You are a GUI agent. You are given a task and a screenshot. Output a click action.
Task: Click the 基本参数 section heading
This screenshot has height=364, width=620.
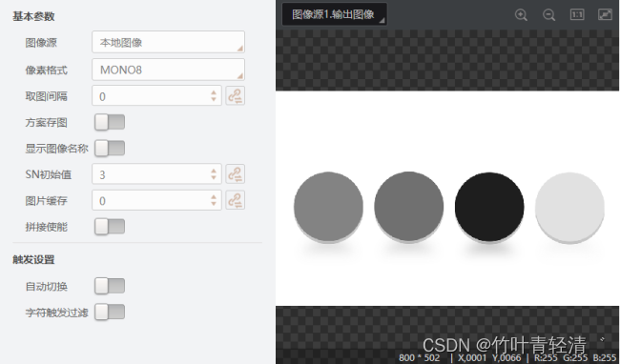tap(33, 16)
